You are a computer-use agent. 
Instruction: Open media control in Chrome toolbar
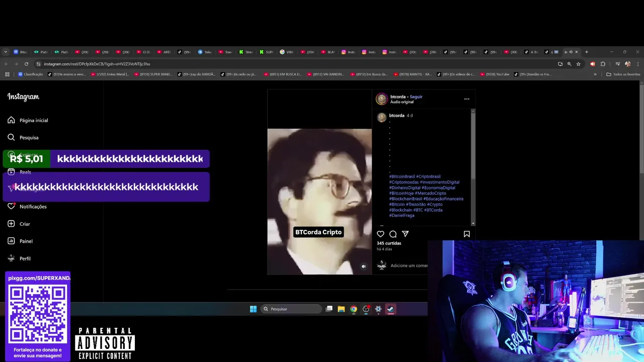617,64
